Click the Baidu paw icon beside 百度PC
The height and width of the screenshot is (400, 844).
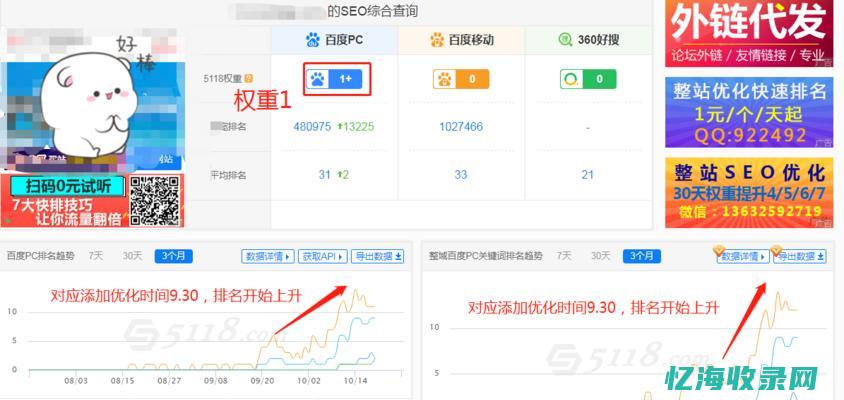(313, 40)
